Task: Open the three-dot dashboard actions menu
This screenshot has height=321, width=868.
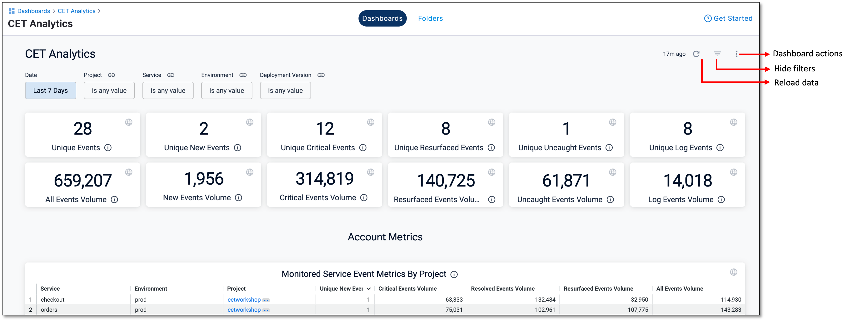Action: pyautogui.click(x=736, y=54)
